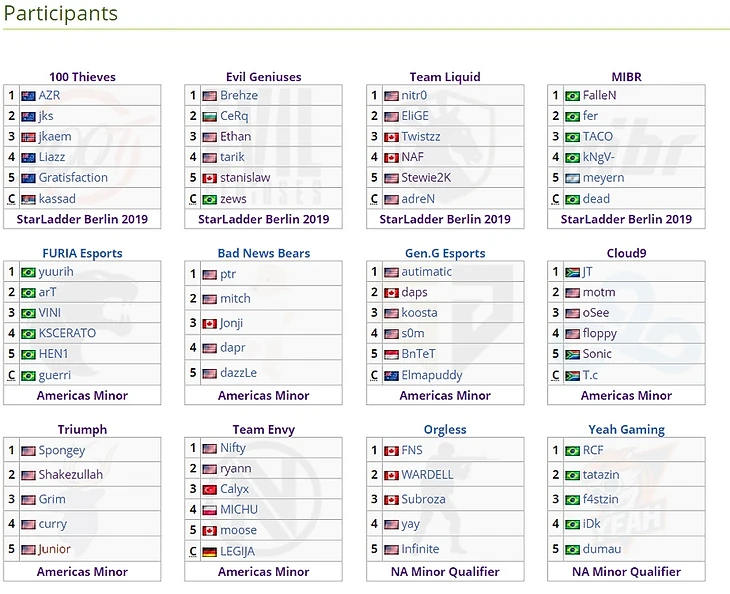Click the German flag beside LEGIJA
Screen dimensions: 730x594
point(209,551)
